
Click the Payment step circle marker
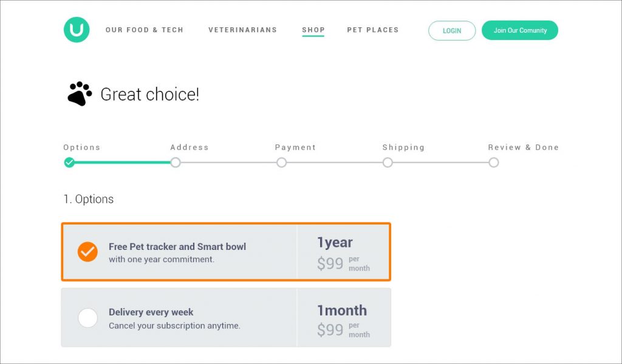[281, 162]
